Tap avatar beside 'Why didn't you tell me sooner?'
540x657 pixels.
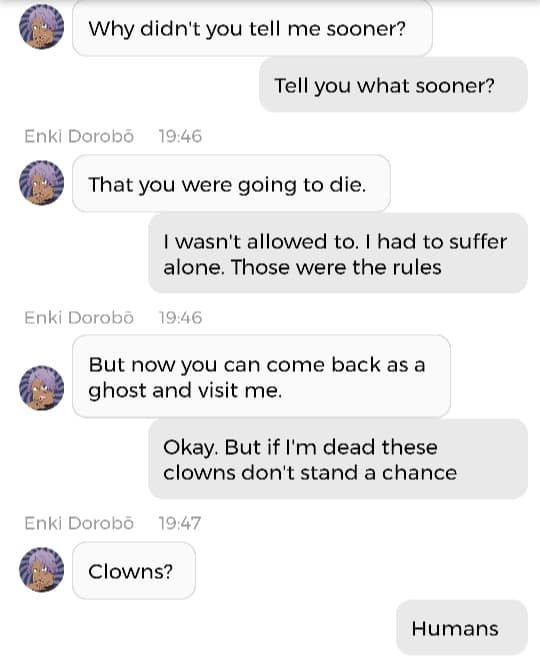(41, 27)
